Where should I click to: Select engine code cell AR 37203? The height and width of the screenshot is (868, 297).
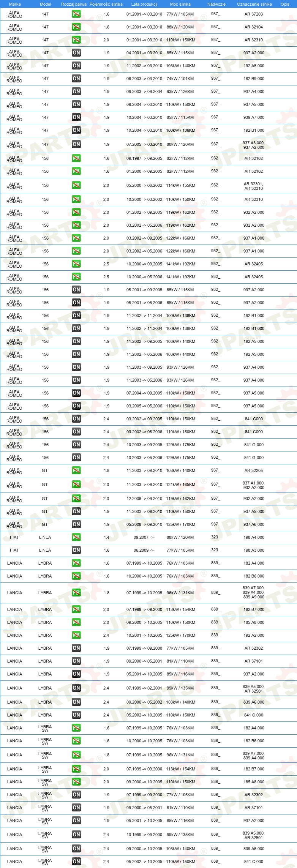pos(254,14)
